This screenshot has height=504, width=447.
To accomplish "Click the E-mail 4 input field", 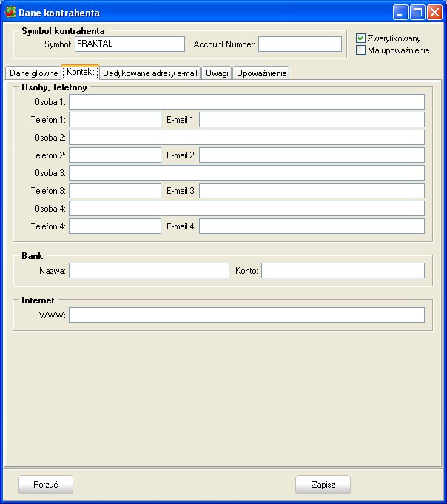I will [312, 226].
